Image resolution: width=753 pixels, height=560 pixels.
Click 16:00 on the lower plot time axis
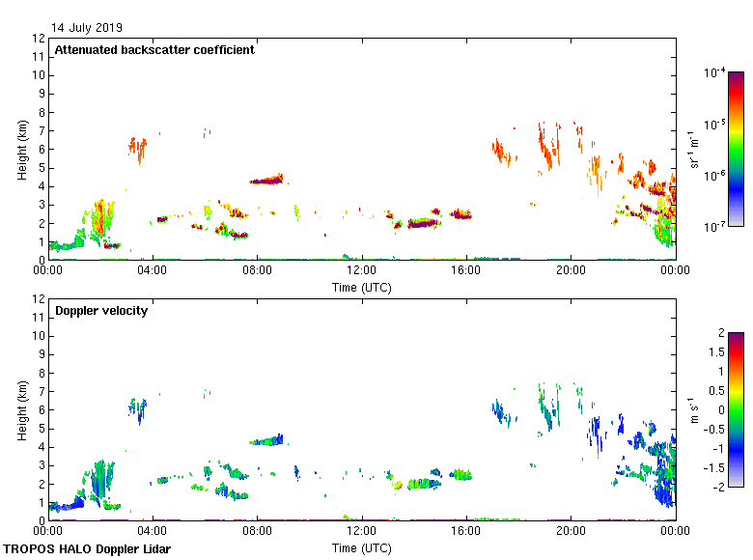click(x=466, y=532)
